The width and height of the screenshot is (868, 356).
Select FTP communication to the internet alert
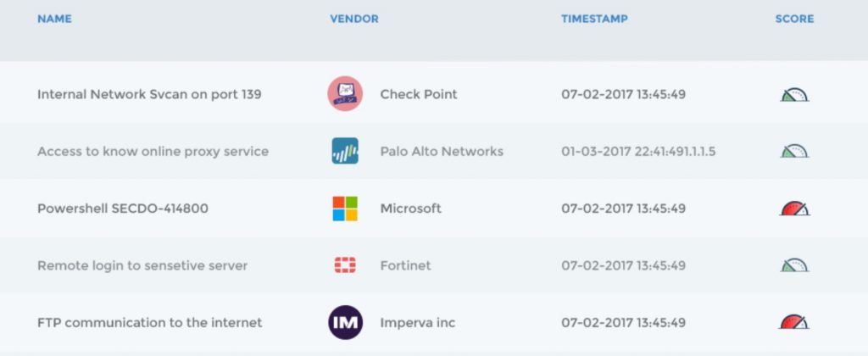point(149,323)
